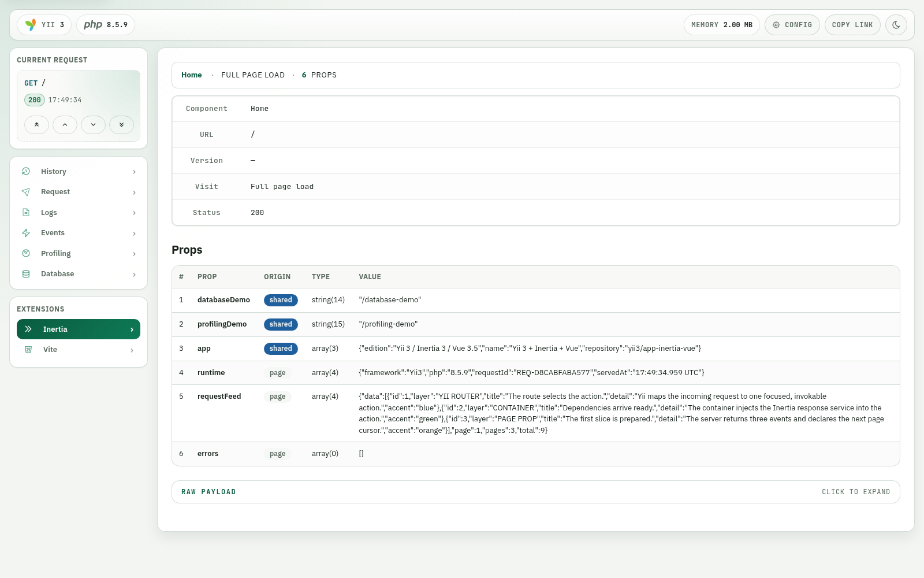Click the History clock icon

tap(26, 172)
